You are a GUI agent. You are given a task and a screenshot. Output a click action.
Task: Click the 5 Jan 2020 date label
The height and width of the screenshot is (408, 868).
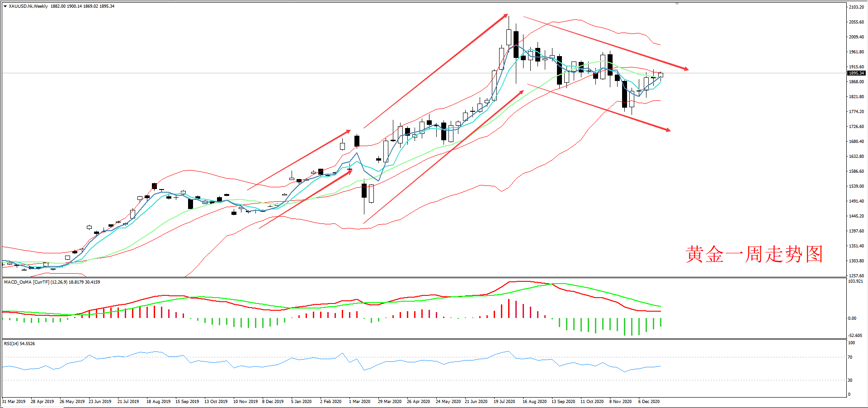pyautogui.click(x=301, y=401)
